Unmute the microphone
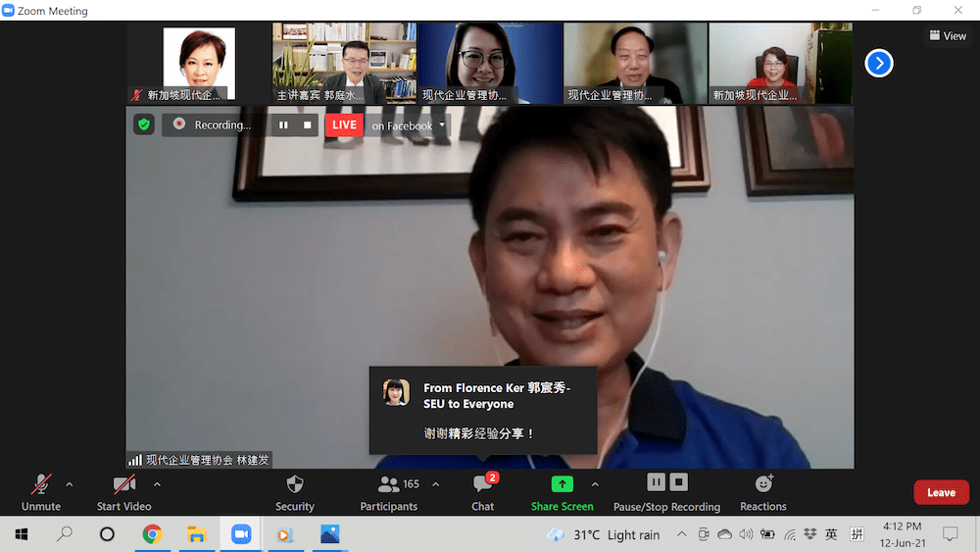This screenshot has width=980, height=552. pos(41,492)
